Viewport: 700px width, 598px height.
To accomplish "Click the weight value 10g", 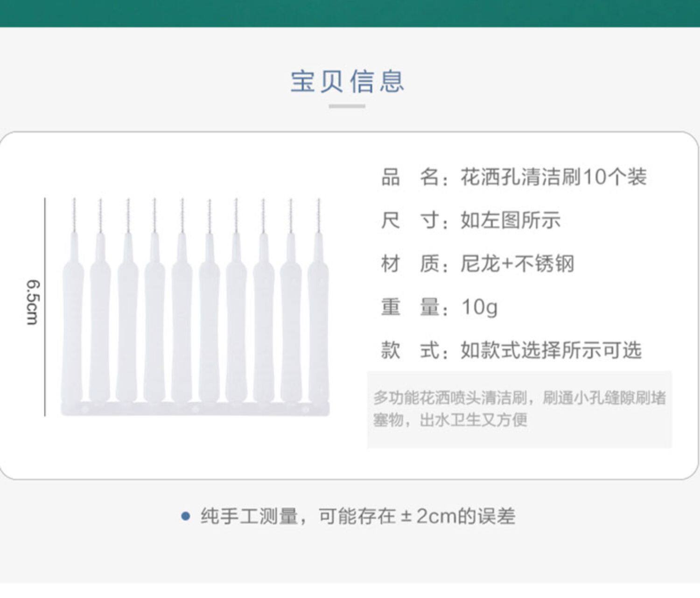I will pyautogui.click(x=479, y=307).
